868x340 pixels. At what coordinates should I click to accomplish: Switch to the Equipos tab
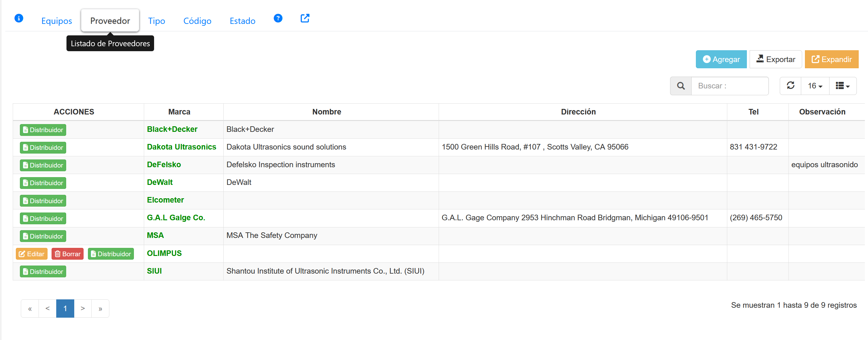pos(57,21)
